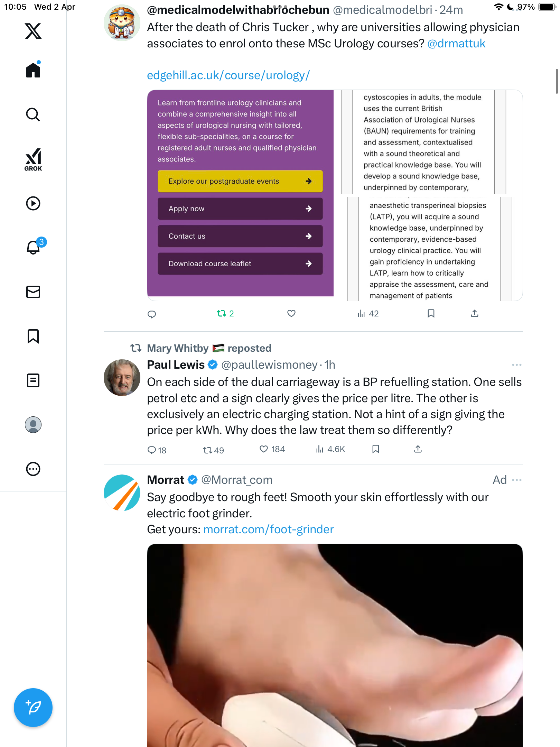Open the edgehill.ac.uk/course/urology/ link

228,75
